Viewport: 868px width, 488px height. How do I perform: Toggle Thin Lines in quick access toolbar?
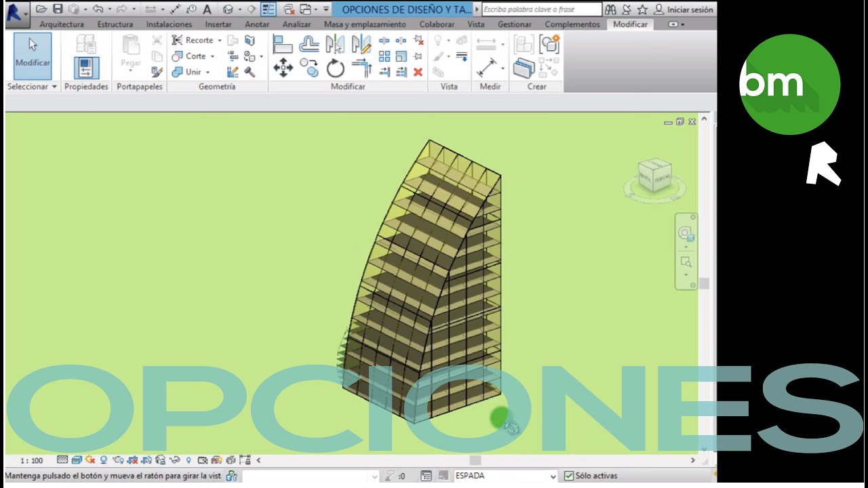[268, 9]
